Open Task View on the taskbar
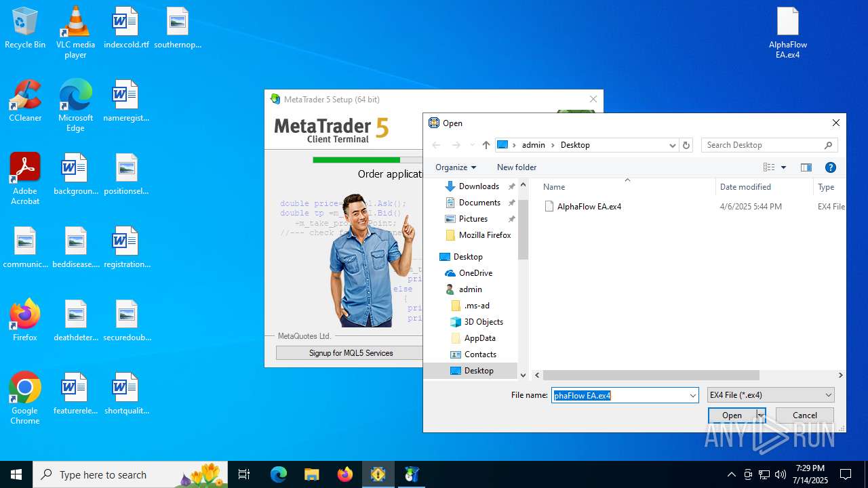This screenshot has width=868, height=488. click(245, 474)
